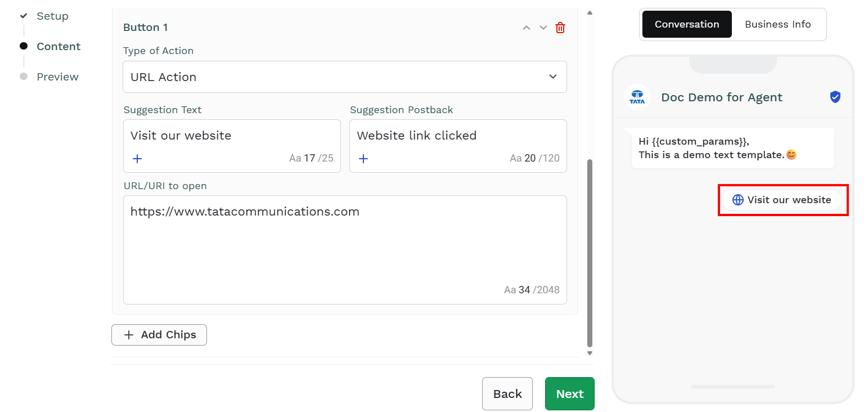This screenshot has width=868, height=412.
Task: Click the TATA logo in the phone preview
Action: [637, 97]
